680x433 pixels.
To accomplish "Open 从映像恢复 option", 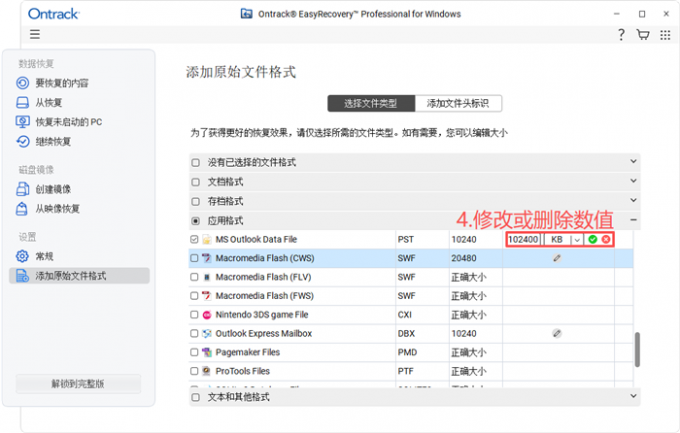I will pyautogui.click(x=48, y=209).
